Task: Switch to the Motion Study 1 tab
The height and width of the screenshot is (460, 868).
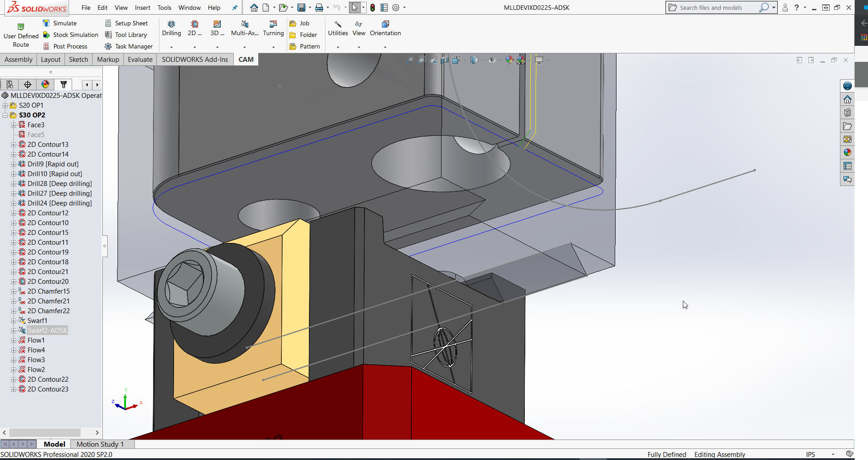Action: (x=100, y=444)
